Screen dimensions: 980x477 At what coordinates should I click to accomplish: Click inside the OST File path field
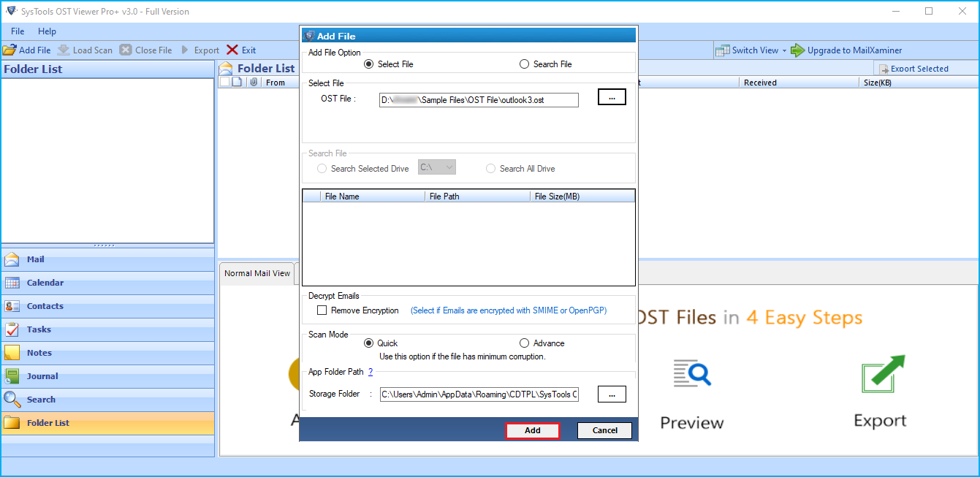[x=479, y=100]
